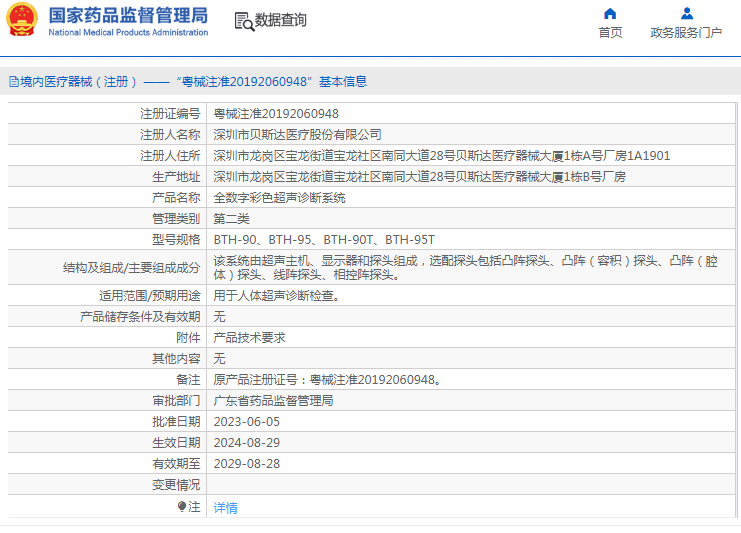Click the 境内医疗器械（注册）基本信息 heading
The width and height of the screenshot is (741, 533).
click(x=193, y=82)
